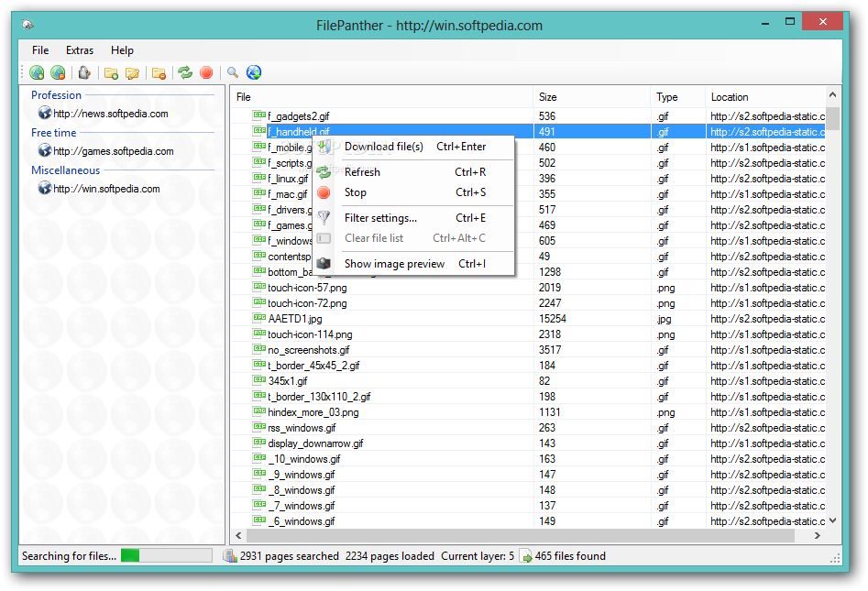Select file t_border_130x110_2.gif
The height and width of the screenshot is (591, 868).
pos(319,396)
